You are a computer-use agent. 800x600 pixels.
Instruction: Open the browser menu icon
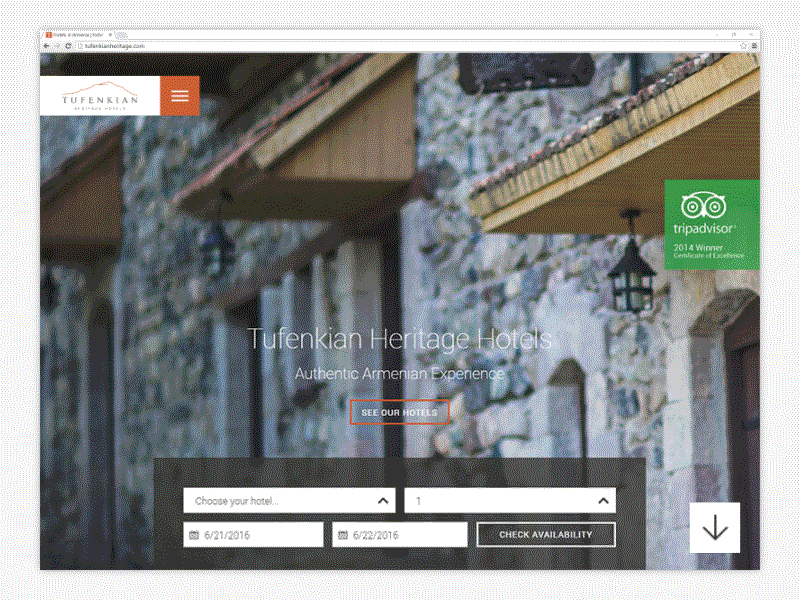pos(754,46)
